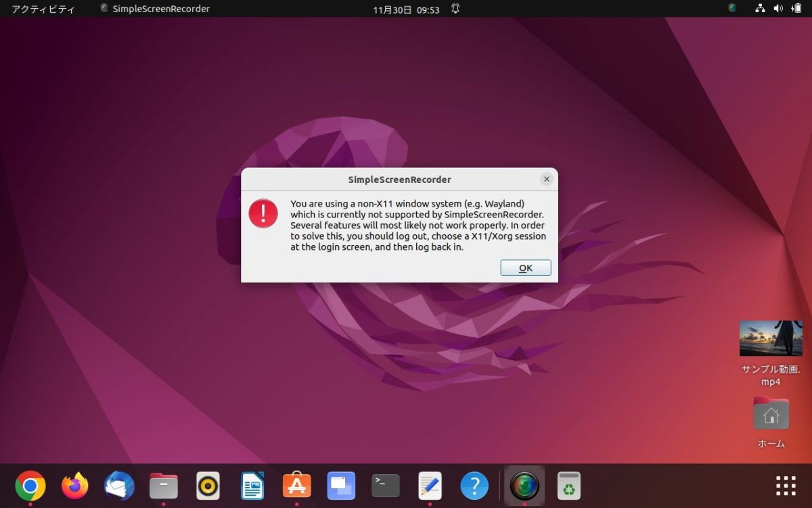The width and height of the screenshot is (812, 508).
Task: Open the アクティビティ overview
Action: [x=43, y=8]
